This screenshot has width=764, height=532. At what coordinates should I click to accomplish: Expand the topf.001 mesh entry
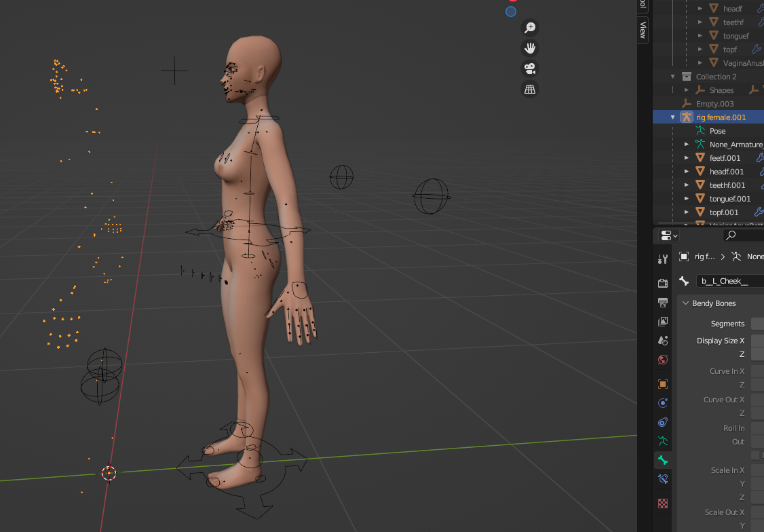(x=687, y=212)
